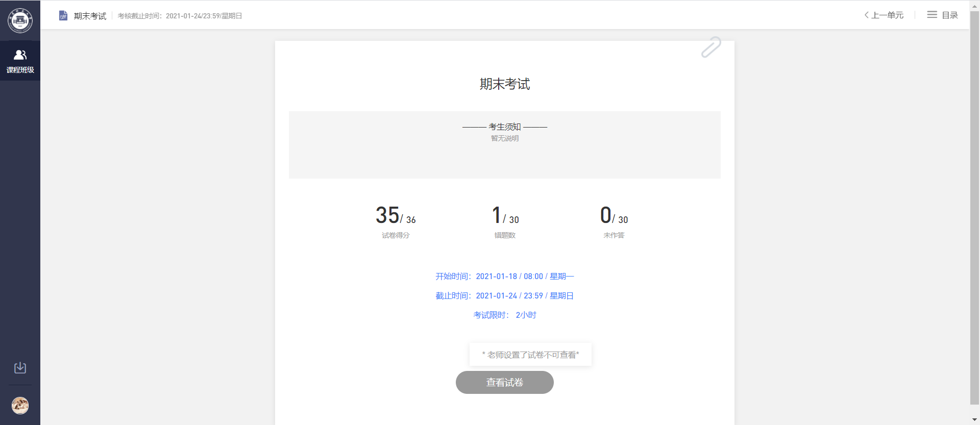Click the school logo in the sidebar
Image resolution: width=980 pixels, height=425 pixels.
point(20,20)
